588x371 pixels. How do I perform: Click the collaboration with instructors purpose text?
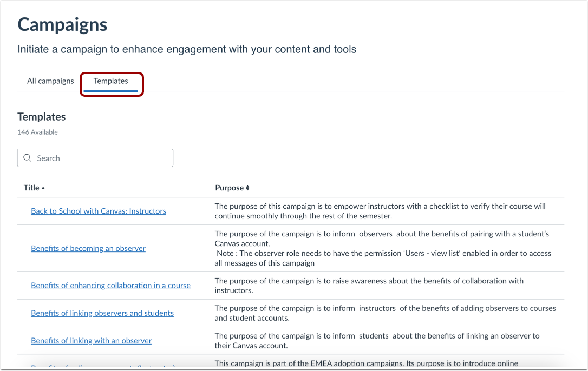368,286
